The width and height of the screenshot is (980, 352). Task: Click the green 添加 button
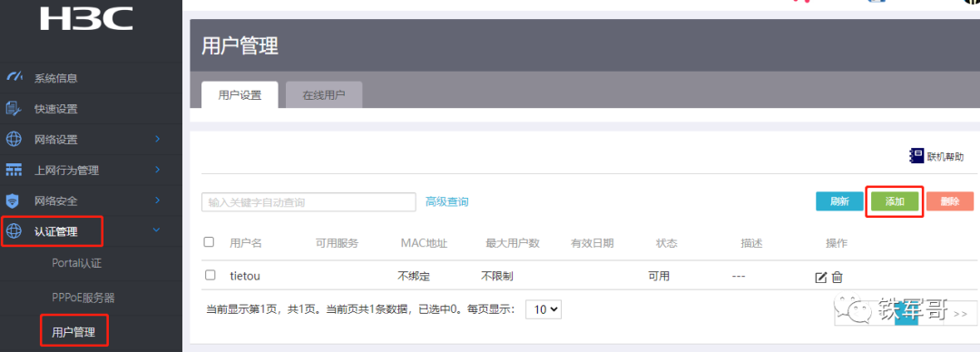[895, 201]
